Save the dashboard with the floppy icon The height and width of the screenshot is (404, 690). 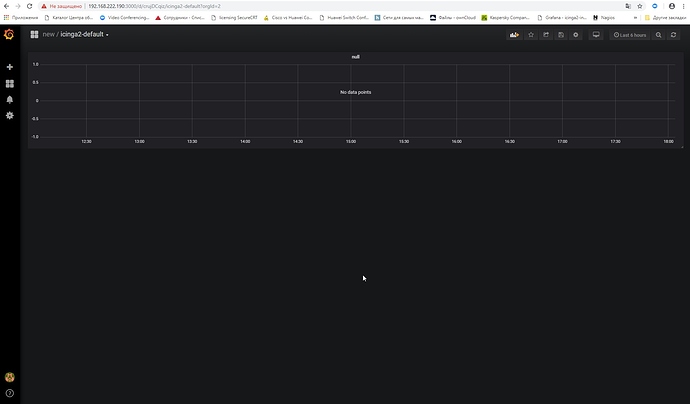[561, 35]
